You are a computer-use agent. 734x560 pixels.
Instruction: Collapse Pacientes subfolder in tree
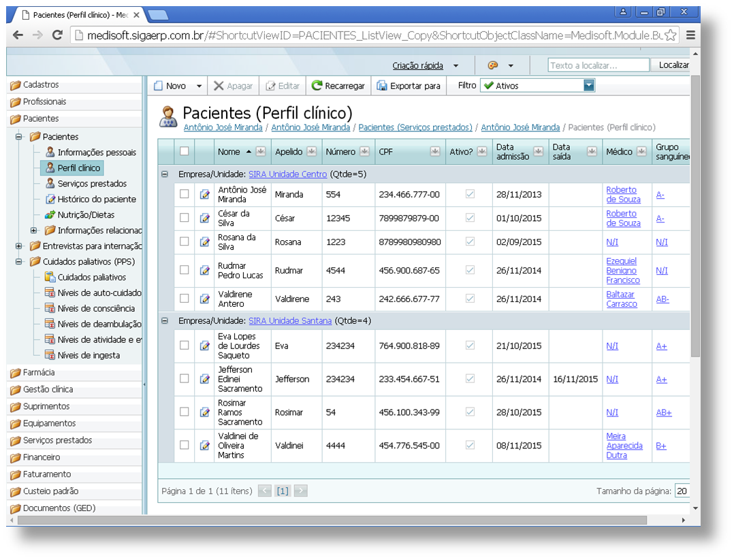point(19,137)
